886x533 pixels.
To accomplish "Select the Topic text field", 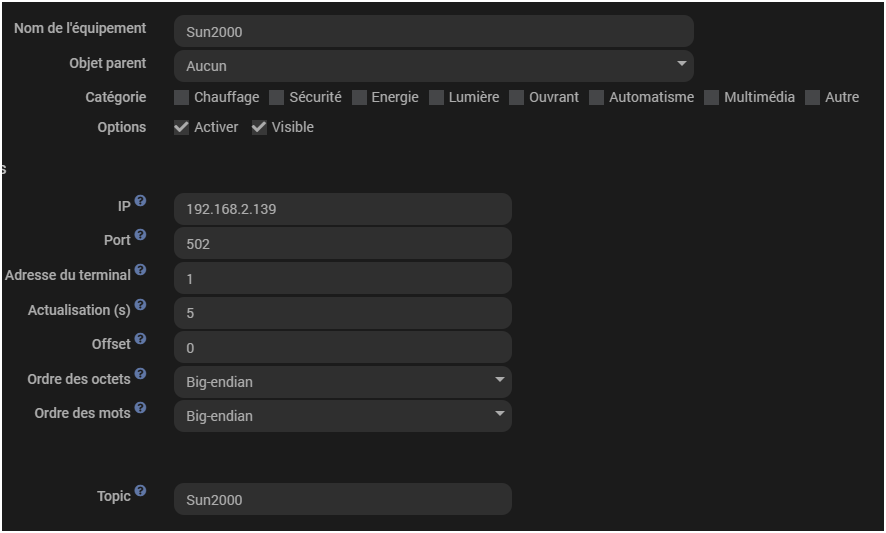I will 342,500.
